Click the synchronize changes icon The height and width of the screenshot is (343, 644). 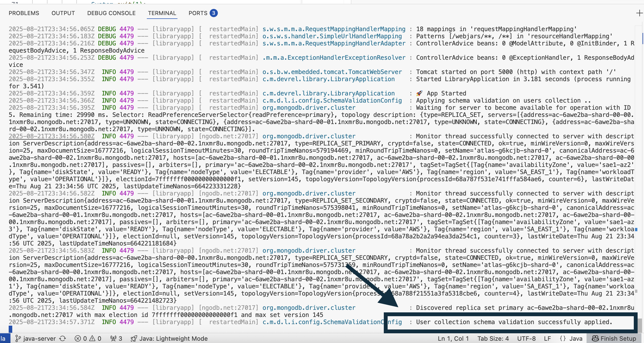[x=63, y=338]
